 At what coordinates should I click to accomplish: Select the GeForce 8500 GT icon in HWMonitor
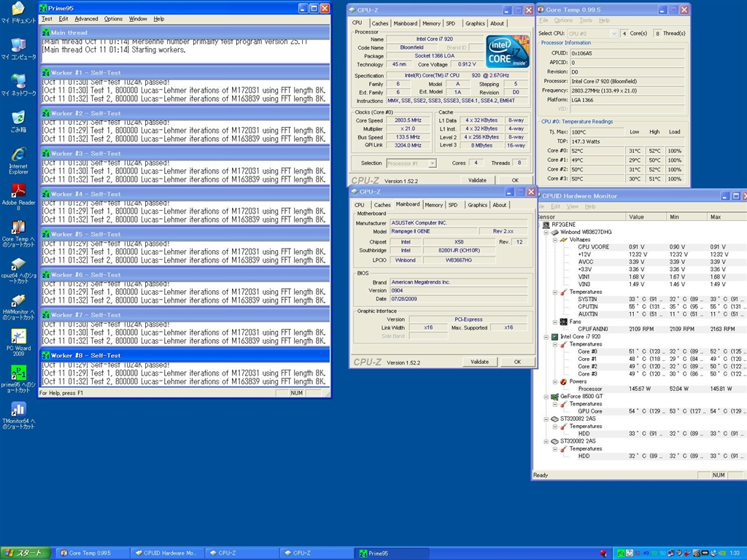click(x=554, y=397)
